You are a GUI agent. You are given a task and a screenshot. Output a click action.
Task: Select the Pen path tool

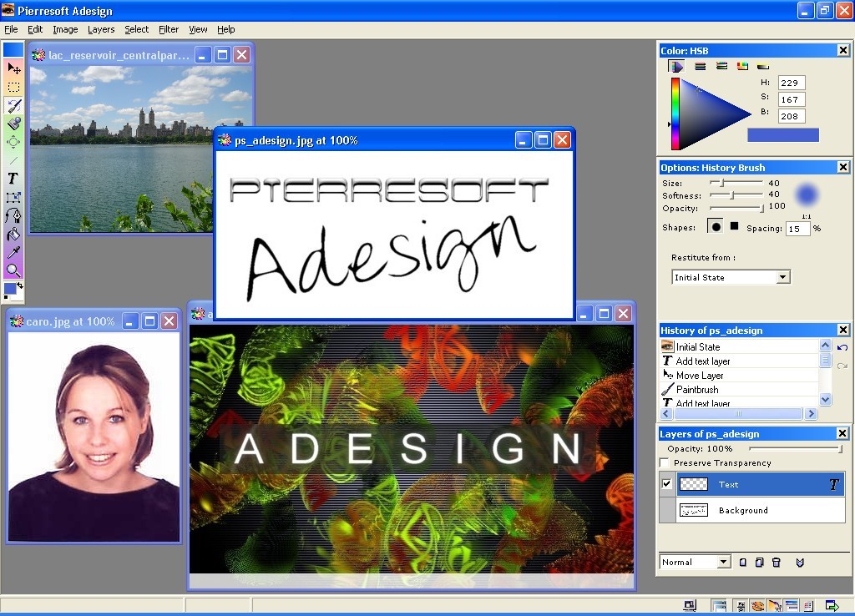(13, 216)
